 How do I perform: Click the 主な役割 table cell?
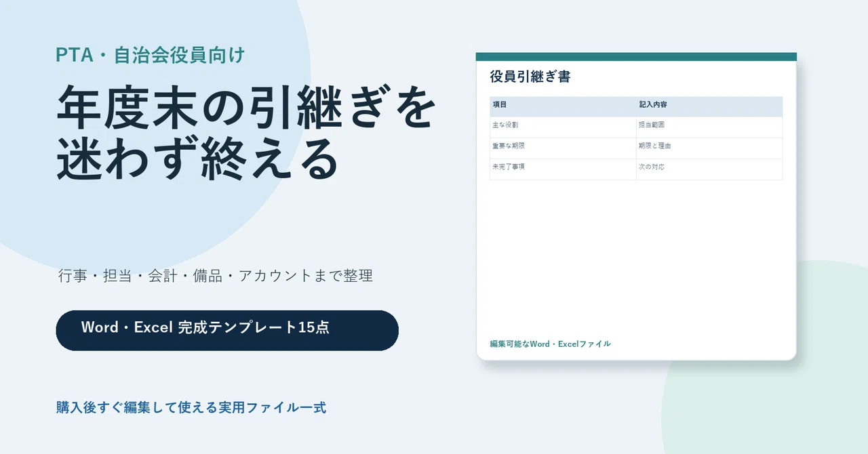563,127
